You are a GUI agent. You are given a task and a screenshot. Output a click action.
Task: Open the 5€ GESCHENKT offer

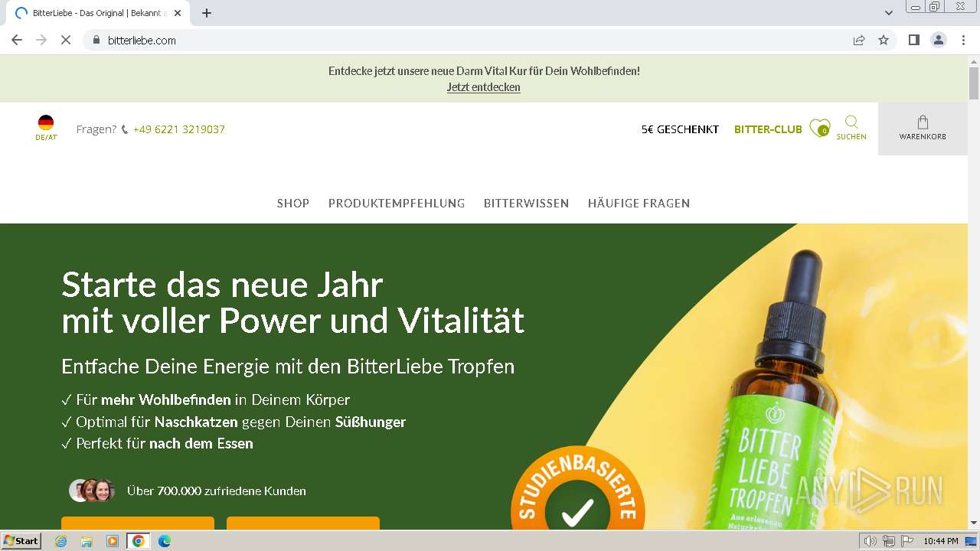pos(680,129)
